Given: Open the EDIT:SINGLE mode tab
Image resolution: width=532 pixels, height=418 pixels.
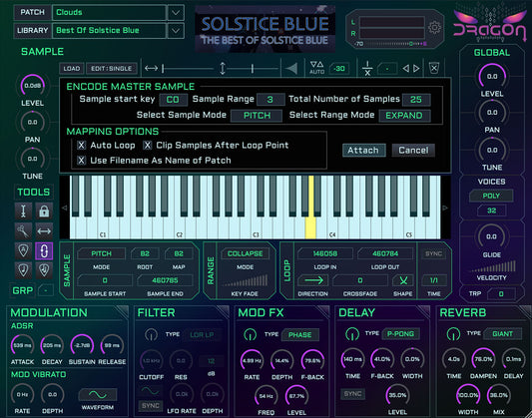Looking at the screenshot, I should (x=111, y=69).
